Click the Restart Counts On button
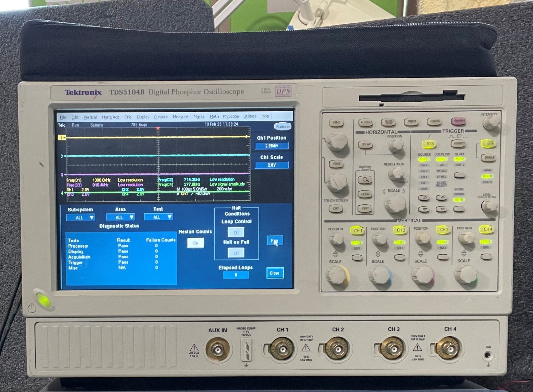The height and width of the screenshot is (392, 533). [196, 243]
